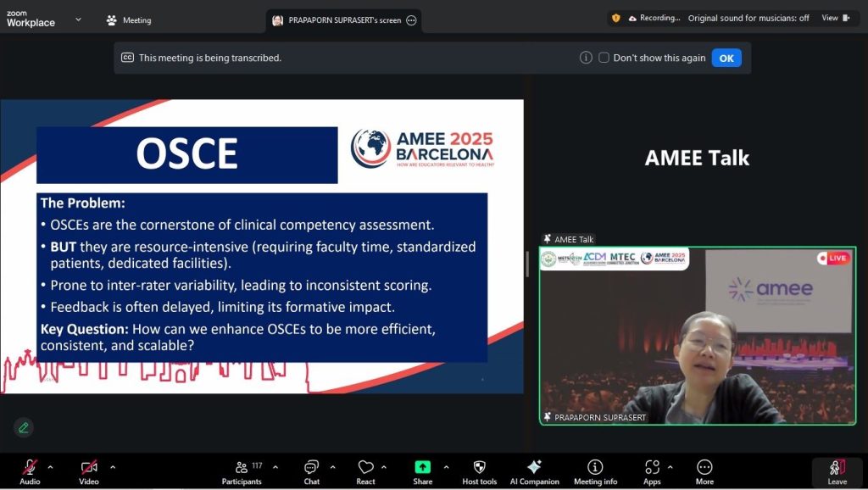
Task: Open shared screen options ellipsis menu
Action: coord(411,20)
